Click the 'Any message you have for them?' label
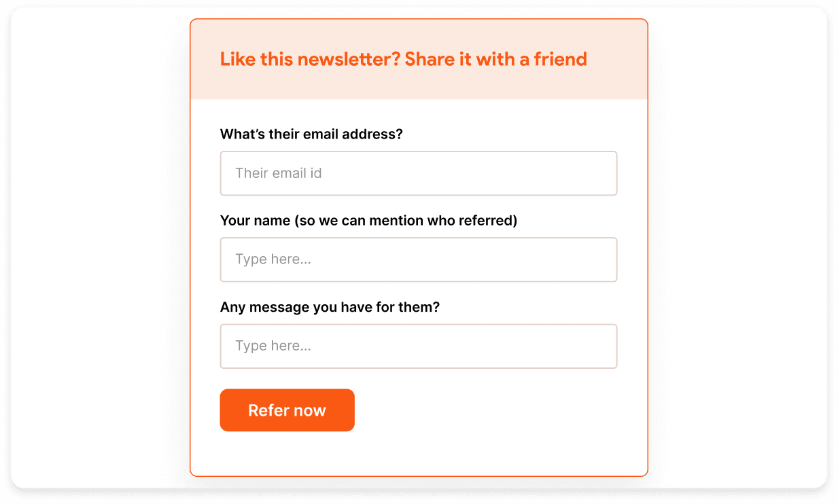 [330, 306]
